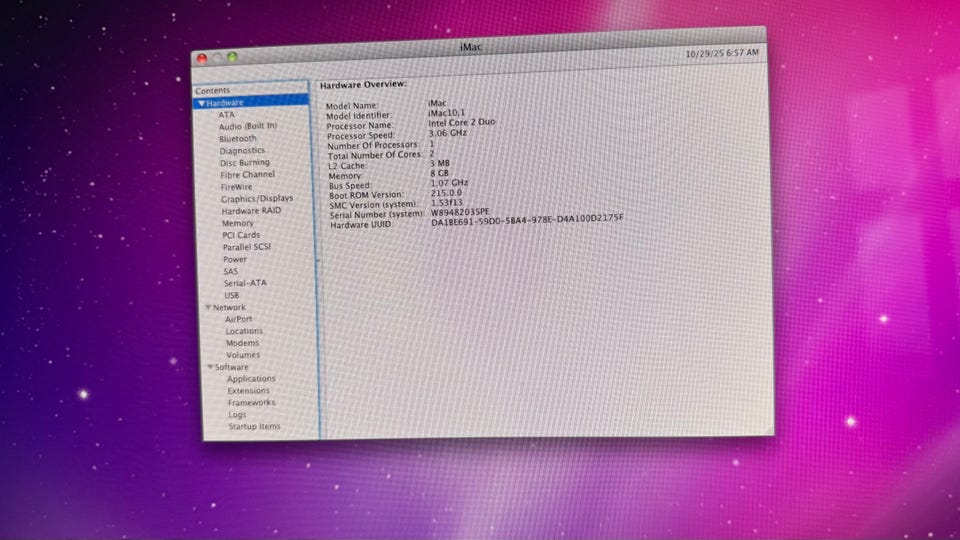Select the highlighted Hardware row
The width and height of the screenshot is (960, 540).
pos(251,102)
